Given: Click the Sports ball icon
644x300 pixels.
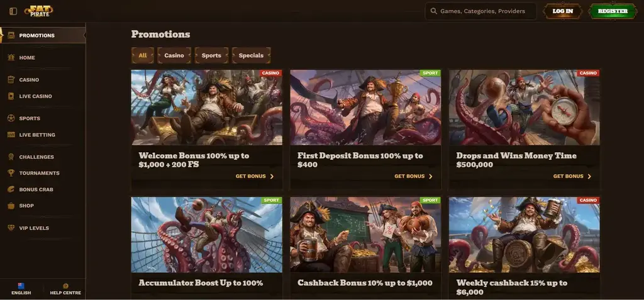Looking at the screenshot, I should point(11,118).
